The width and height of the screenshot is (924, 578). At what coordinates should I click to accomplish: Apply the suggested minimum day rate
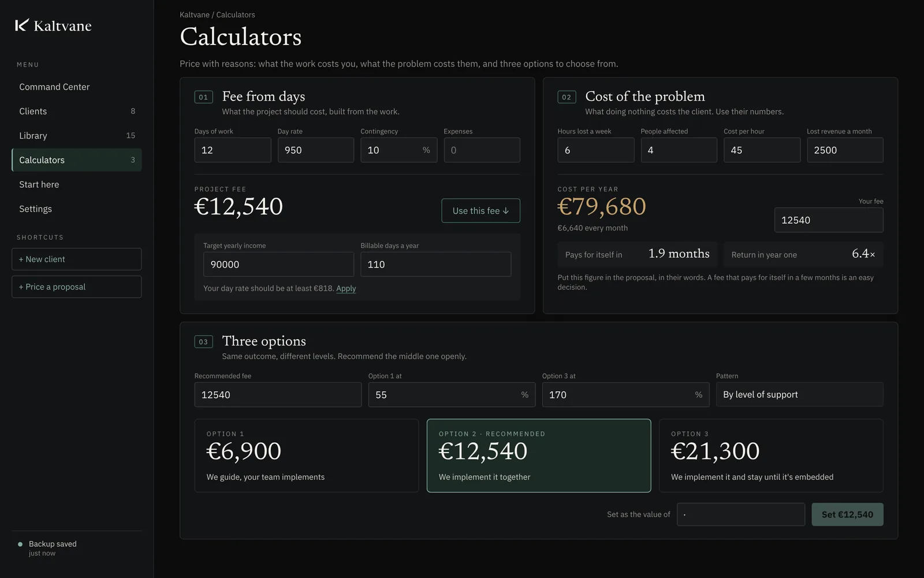(x=346, y=288)
